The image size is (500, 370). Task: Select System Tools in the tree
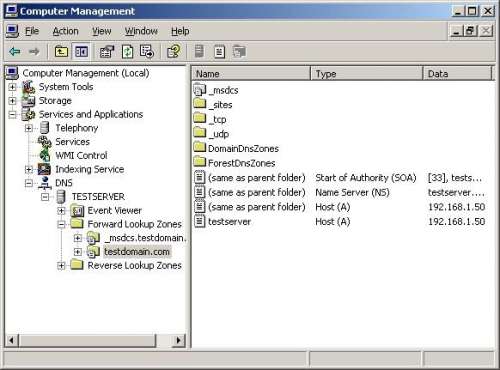(x=66, y=87)
